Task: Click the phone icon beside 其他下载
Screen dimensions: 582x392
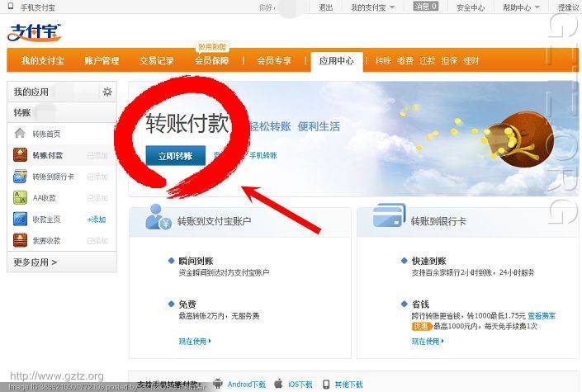Action: click(x=326, y=384)
